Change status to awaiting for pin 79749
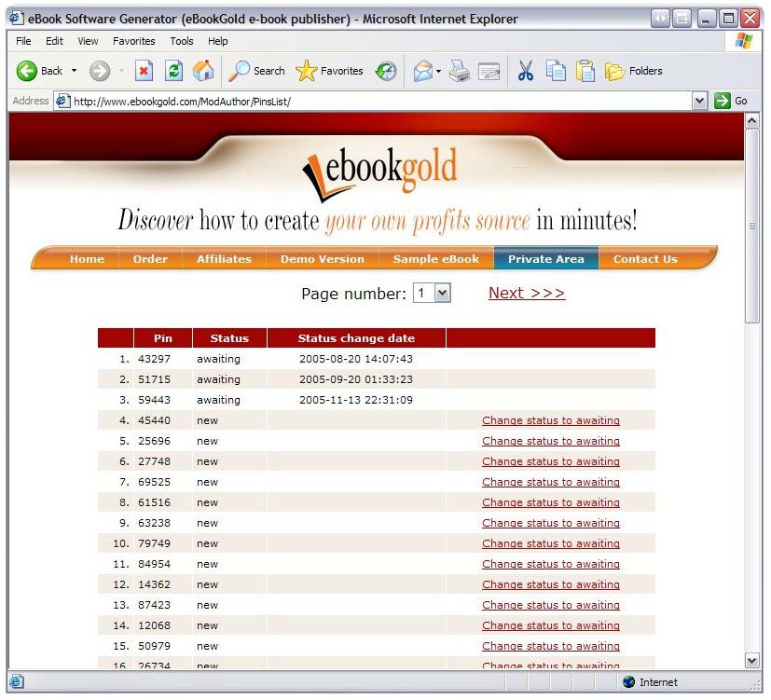This screenshot has height=700, width=771. [551, 543]
